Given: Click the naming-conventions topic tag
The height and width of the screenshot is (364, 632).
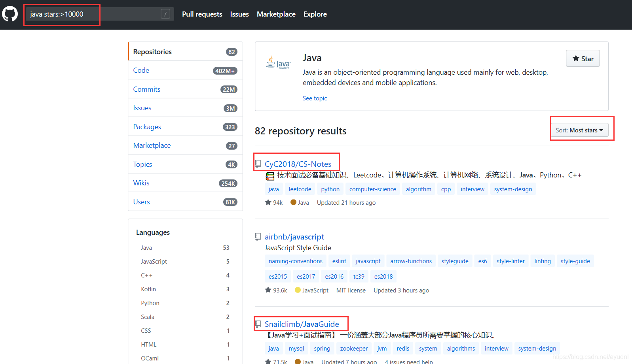Looking at the screenshot, I should tap(296, 261).
